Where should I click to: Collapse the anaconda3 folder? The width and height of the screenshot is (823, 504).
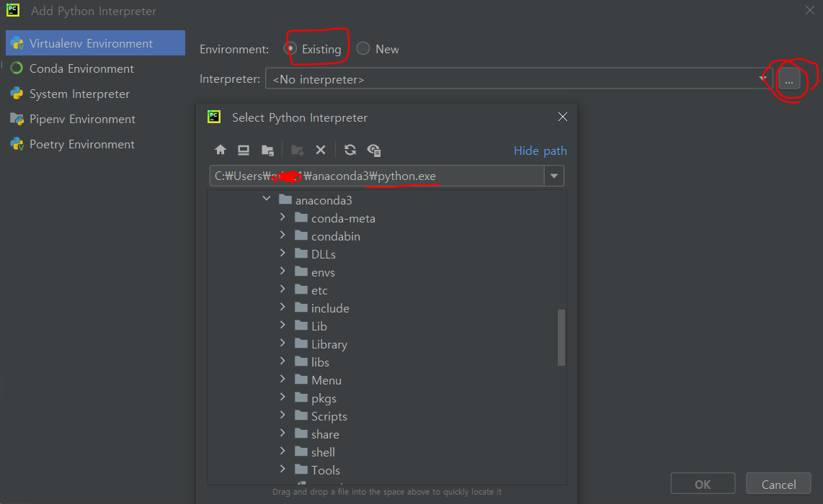point(267,199)
